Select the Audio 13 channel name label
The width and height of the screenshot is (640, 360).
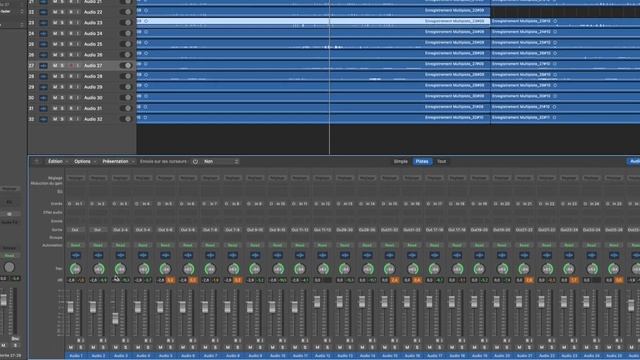[345, 356]
